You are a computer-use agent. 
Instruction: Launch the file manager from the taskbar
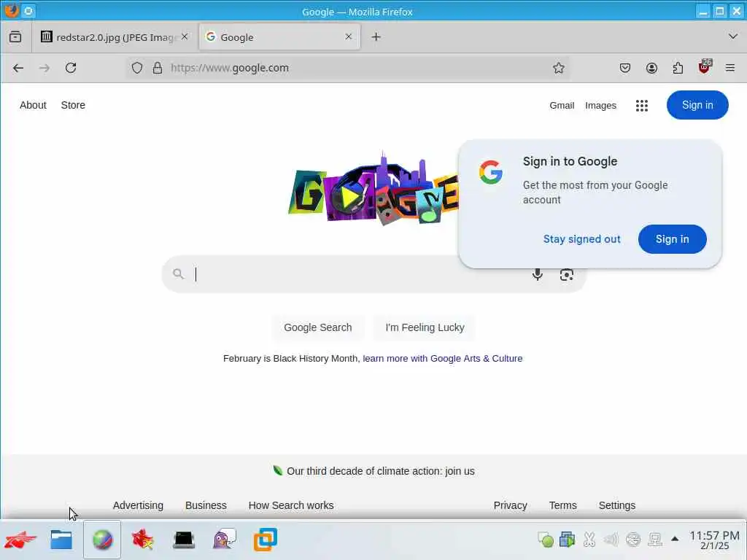click(x=61, y=540)
